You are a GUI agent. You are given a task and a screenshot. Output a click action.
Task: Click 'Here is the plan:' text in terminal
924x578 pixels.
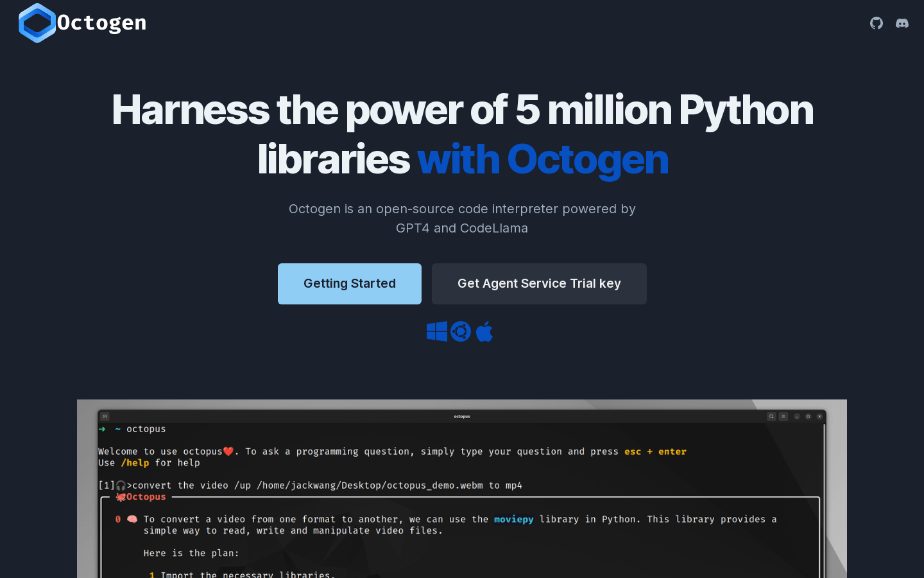[191, 553]
